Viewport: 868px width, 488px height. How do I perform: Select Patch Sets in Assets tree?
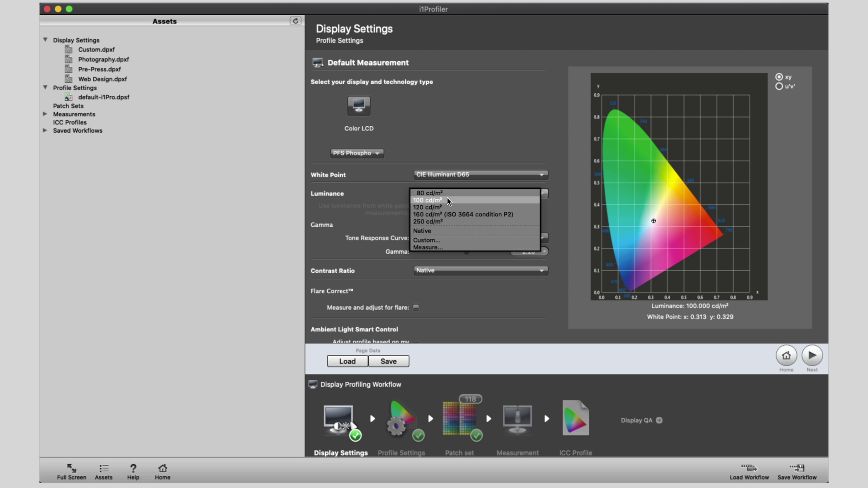(68, 106)
